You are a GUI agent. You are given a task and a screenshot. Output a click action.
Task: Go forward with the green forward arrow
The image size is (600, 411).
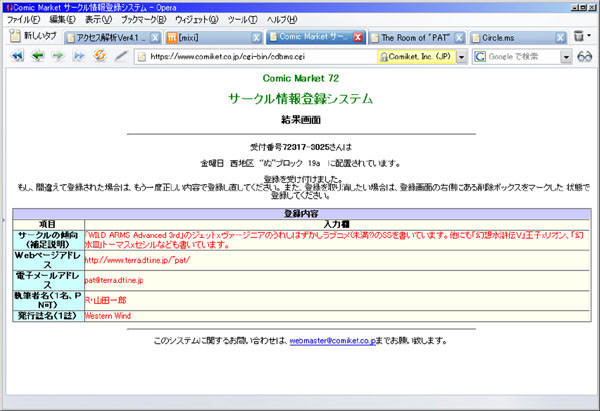[x=58, y=56]
